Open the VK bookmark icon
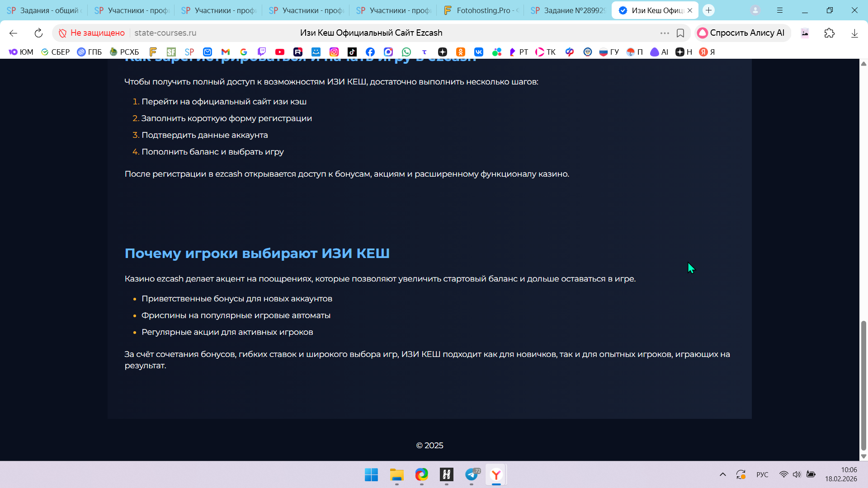The width and height of the screenshot is (868, 488). 479,52
